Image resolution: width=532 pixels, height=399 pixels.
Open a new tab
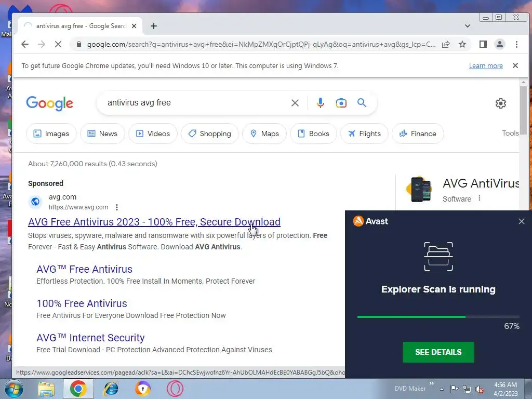pos(154,26)
